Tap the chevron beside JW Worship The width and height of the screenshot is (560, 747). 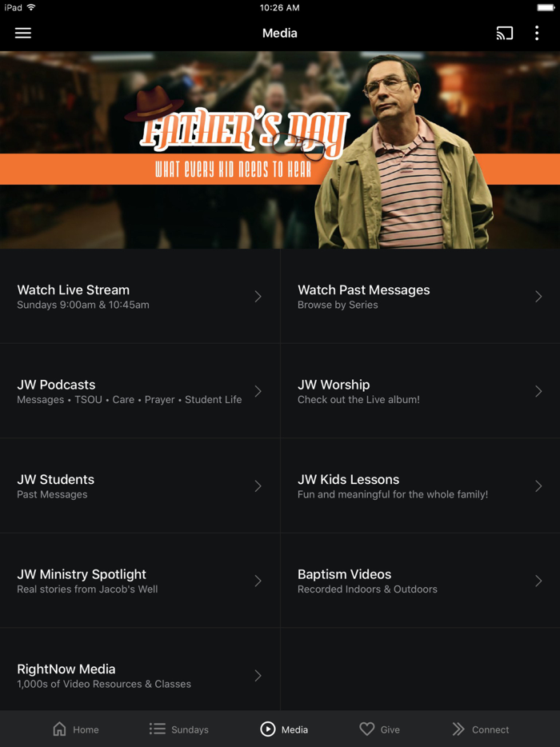pyautogui.click(x=538, y=391)
